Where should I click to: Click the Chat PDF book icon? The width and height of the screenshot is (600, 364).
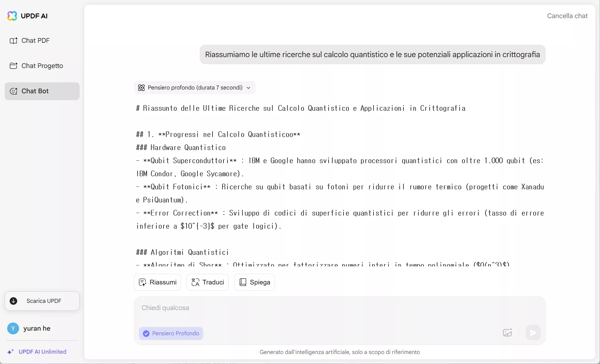[x=13, y=41]
